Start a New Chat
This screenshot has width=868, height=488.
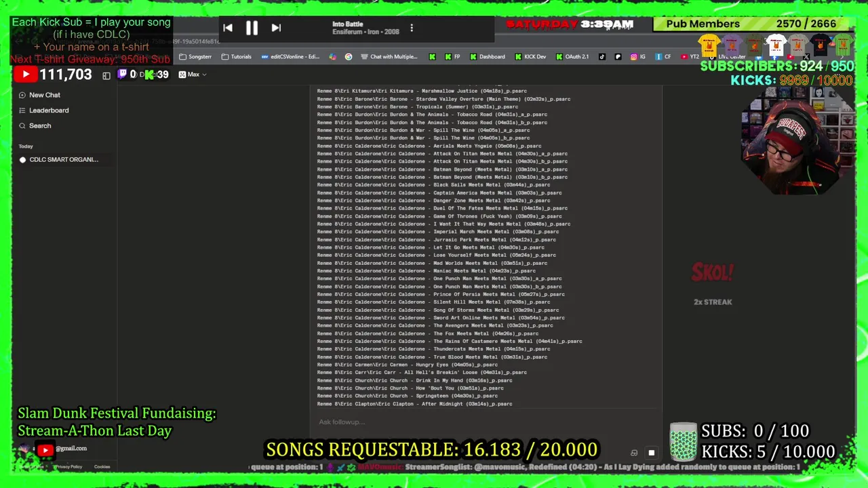tap(40, 95)
